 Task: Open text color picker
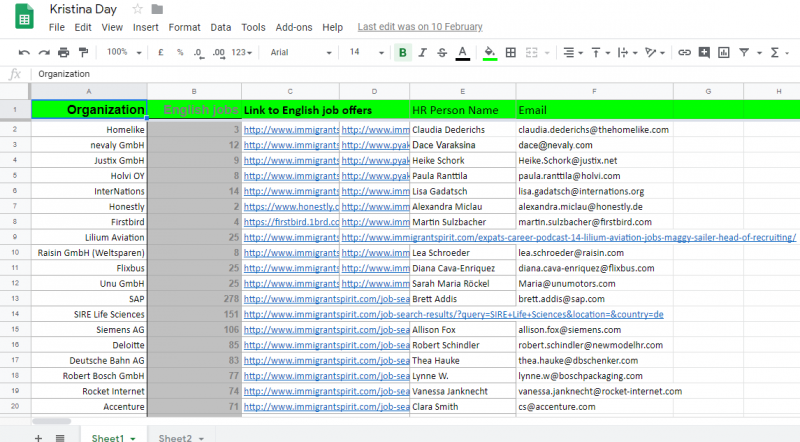pyautogui.click(x=462, y=53)
